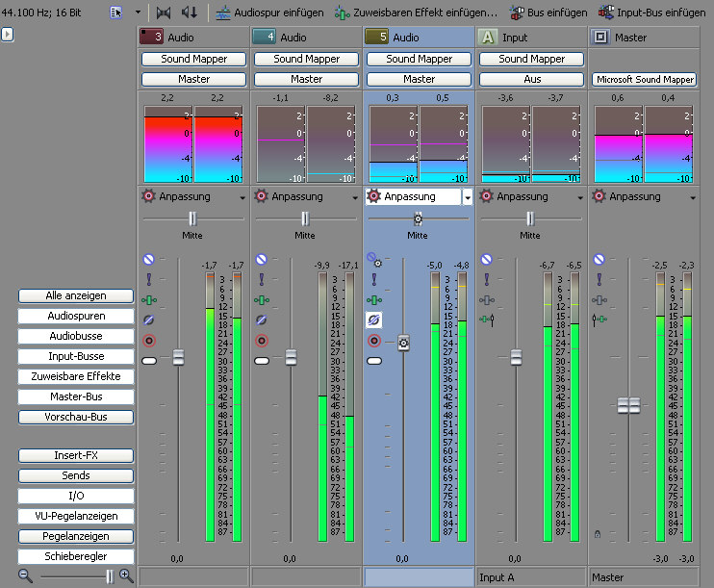Screen dimensions: 714x588
Task: Toggle the VU-Pegelanzeigen section button
Action: coord(77,516)
